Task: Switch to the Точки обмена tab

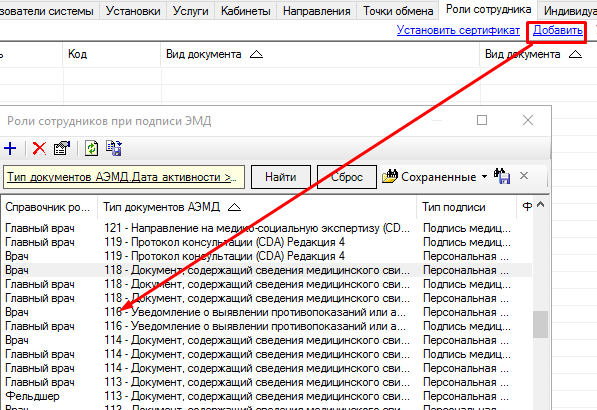Action: [398, 11]
